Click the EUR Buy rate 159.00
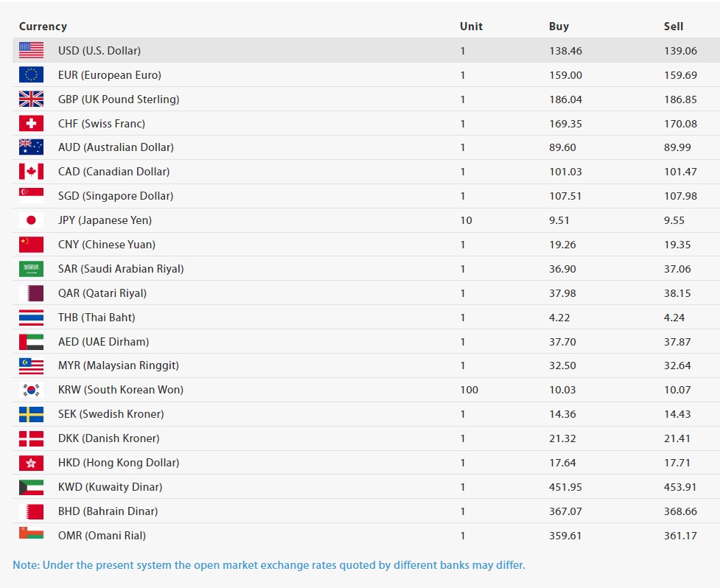The width and height of the screenshot is (720, 588). tap(565, 75)
